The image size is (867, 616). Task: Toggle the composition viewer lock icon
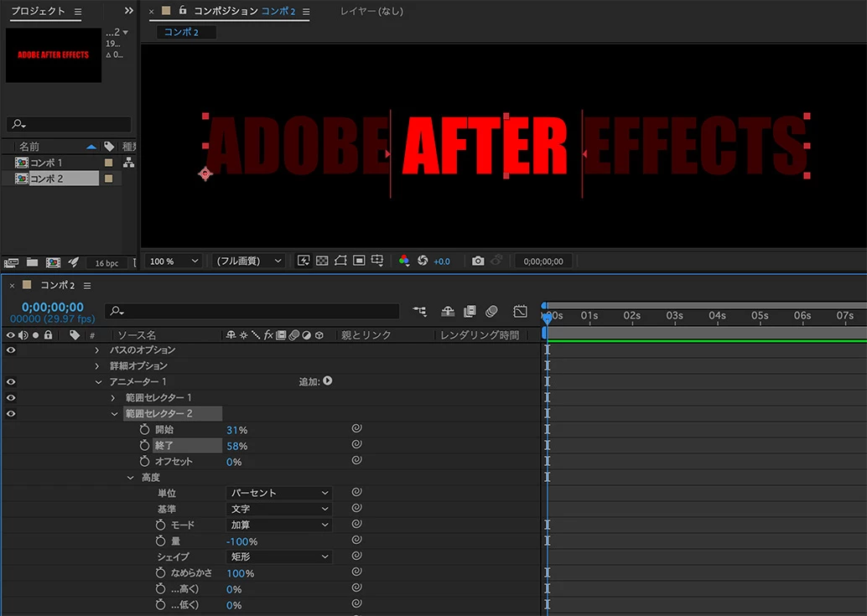(x=183, y=10)
